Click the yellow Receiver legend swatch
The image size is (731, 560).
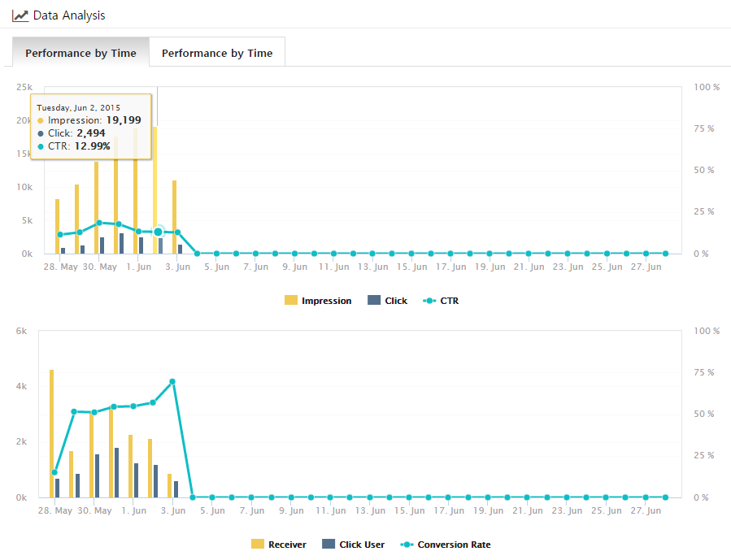pyautogui.click(x=258, y=545)
